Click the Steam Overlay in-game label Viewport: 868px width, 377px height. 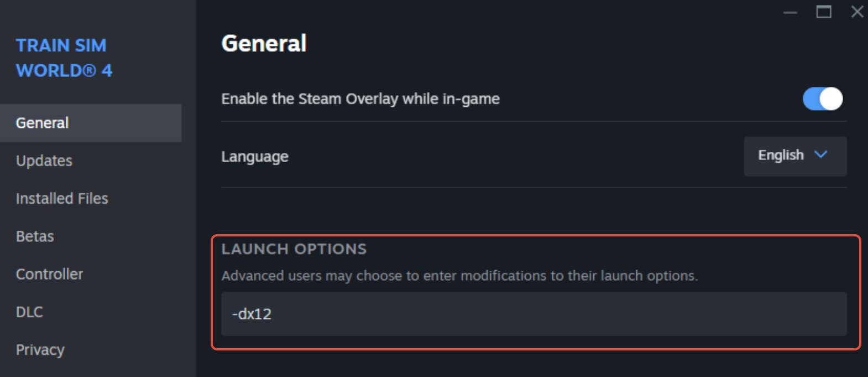click(x=360, y=99)
